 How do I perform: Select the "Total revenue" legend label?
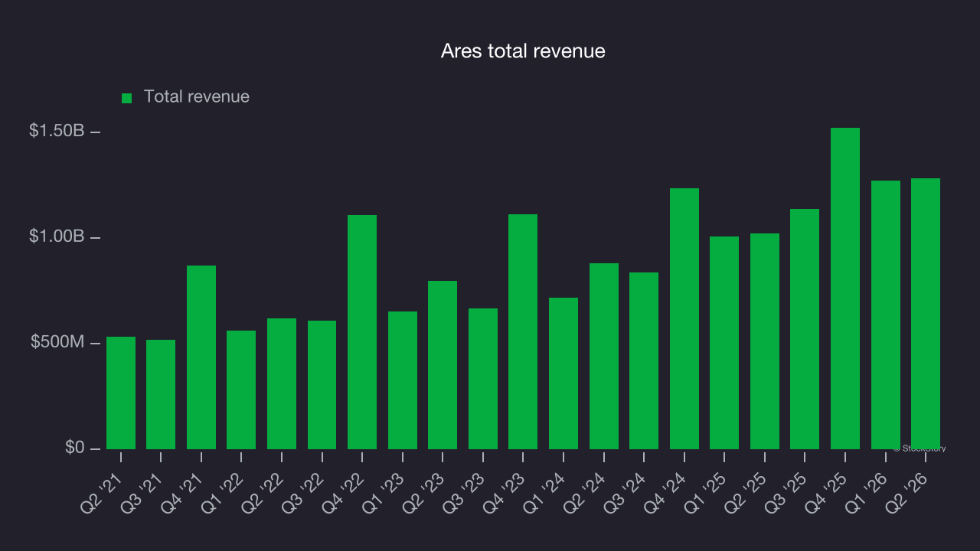click(197, 96)
